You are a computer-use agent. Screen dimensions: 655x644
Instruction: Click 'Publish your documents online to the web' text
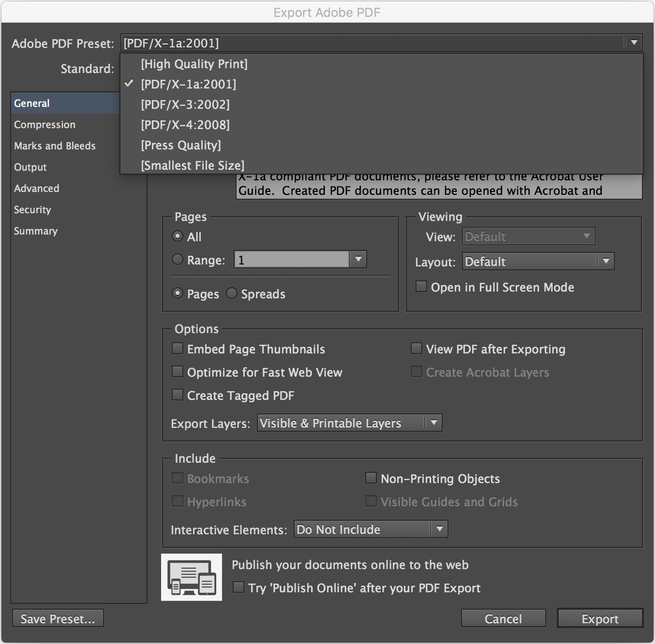tap(350, 565)
